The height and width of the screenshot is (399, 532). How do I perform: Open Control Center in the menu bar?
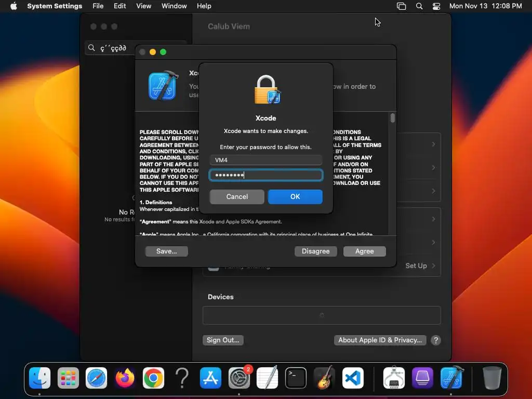point(436,6)
